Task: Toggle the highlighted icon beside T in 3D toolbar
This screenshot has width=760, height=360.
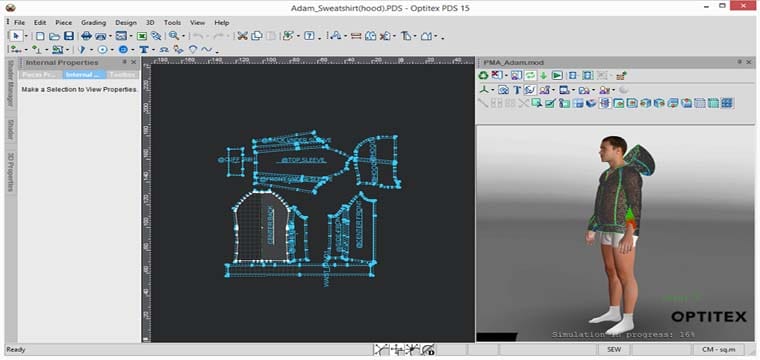Action: click(530, 90)
